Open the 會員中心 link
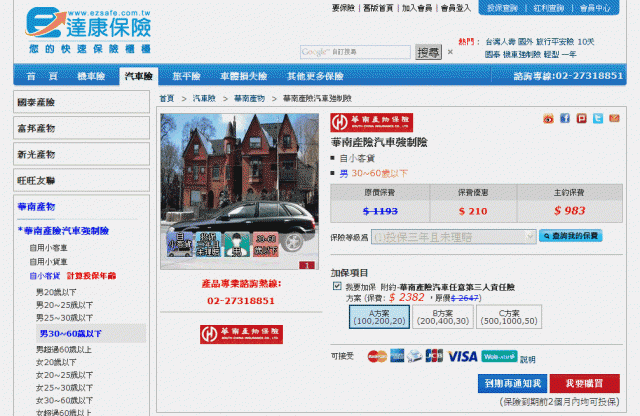This screenshot has width=640, height=416. tap(596, 8)
